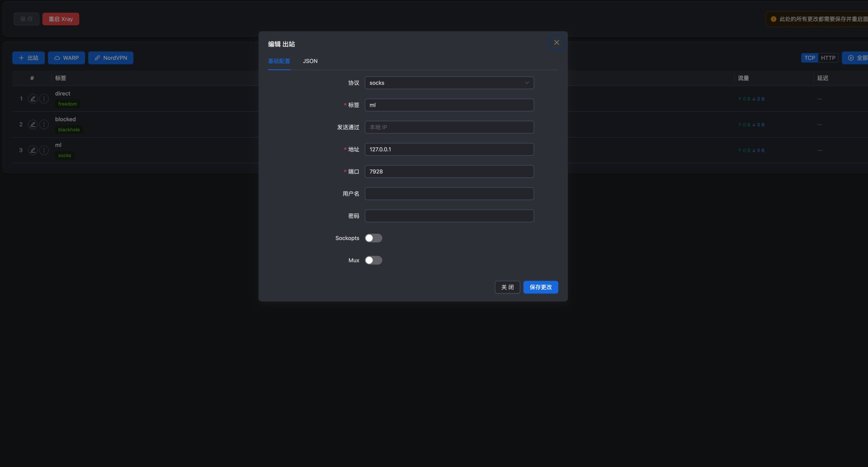Select the HTTP test mode option
The image size is (868, 467).
(828, 58)
